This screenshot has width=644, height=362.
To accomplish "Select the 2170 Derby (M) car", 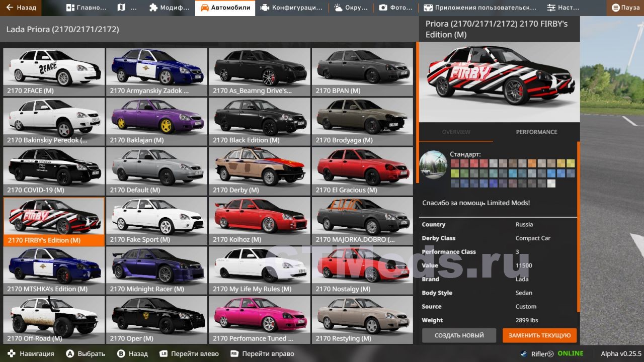I will (x=260, y=171).
